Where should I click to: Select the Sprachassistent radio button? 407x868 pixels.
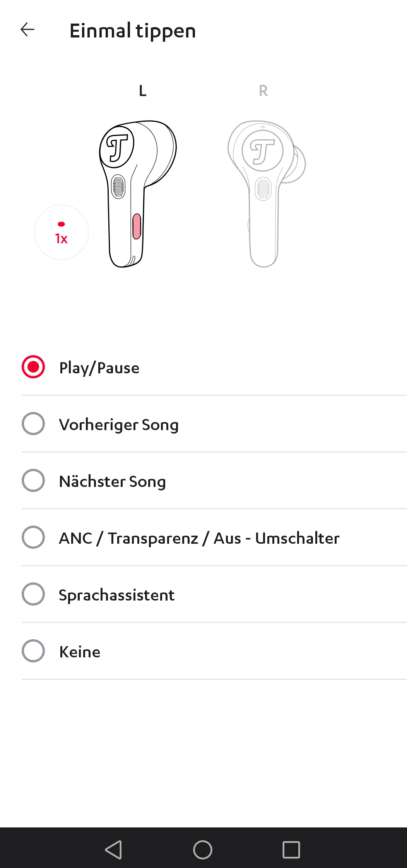(33, 594)
